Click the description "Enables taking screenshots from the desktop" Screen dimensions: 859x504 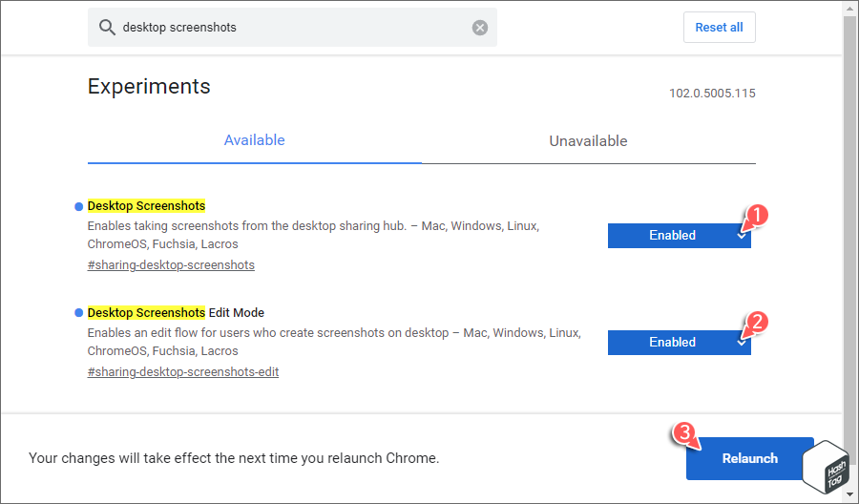coord(313,235)
